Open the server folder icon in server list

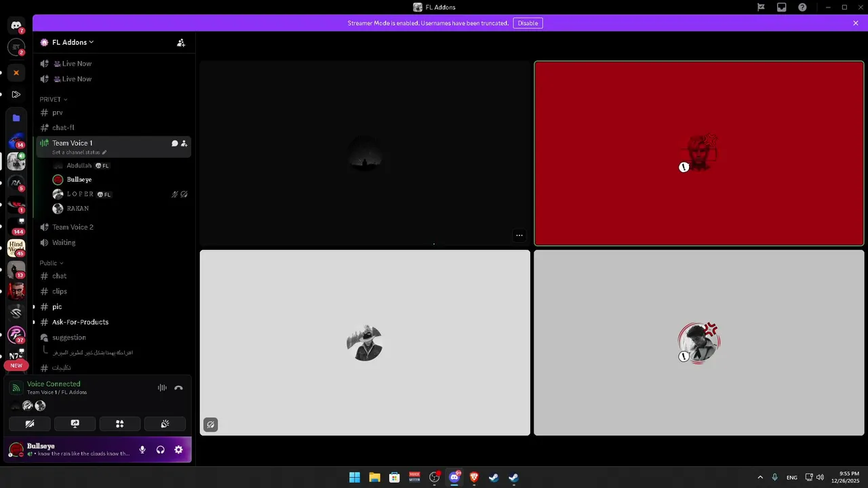pos(16,118)
